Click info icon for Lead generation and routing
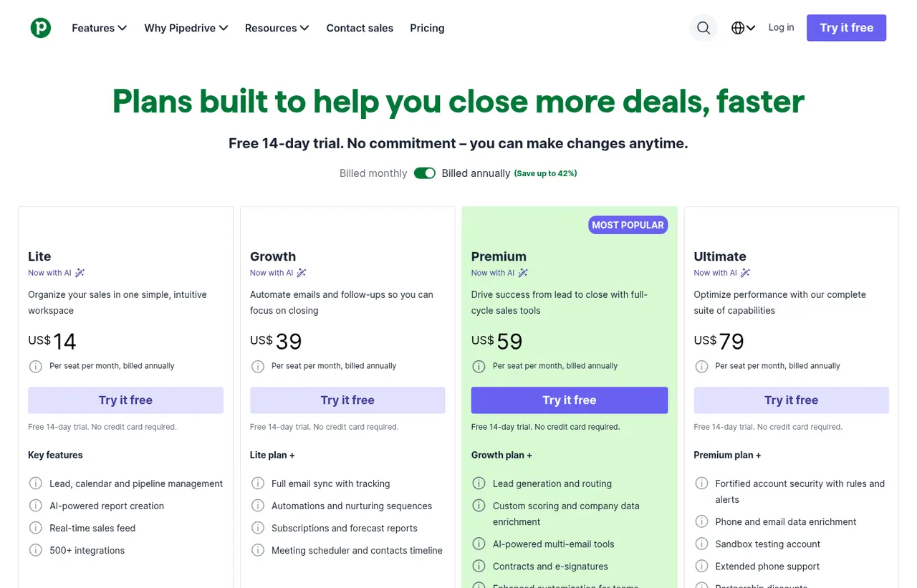 (x=479, y=483)
